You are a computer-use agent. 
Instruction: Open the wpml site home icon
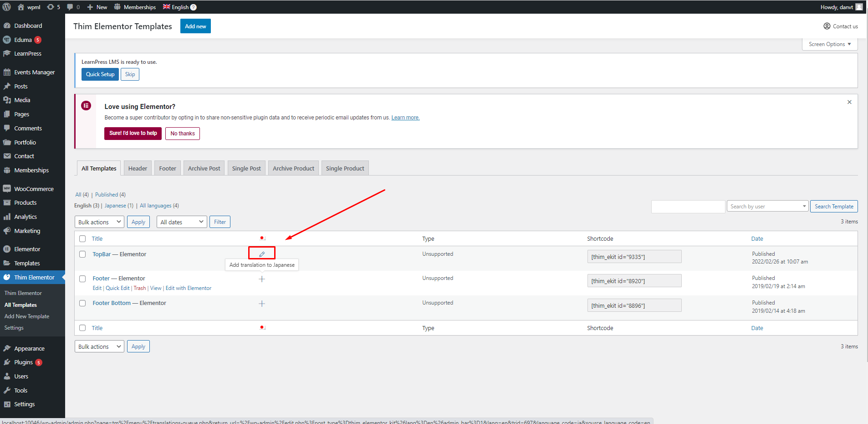coord(21,7)
